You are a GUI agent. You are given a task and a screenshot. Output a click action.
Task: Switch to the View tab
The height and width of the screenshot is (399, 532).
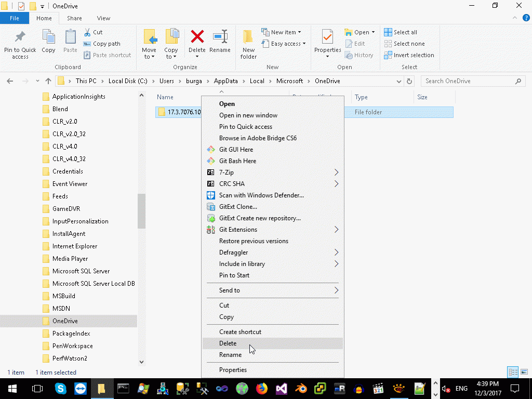click(x=103, y=18)
